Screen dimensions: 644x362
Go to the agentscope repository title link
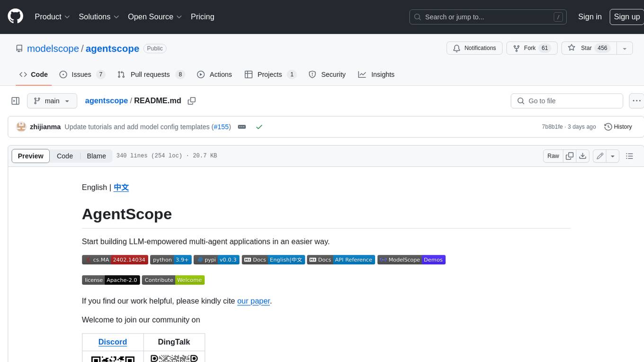tap(112, 48)
